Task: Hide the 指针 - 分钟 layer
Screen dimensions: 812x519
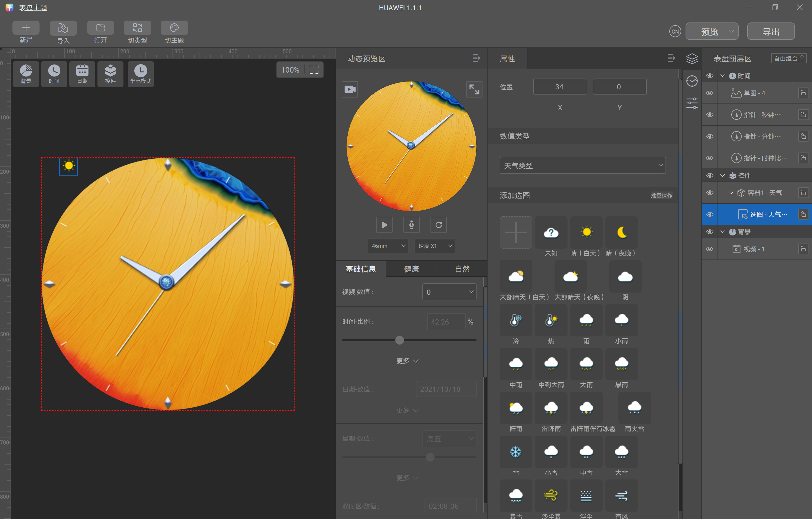Action: click(x=710, y=136)
